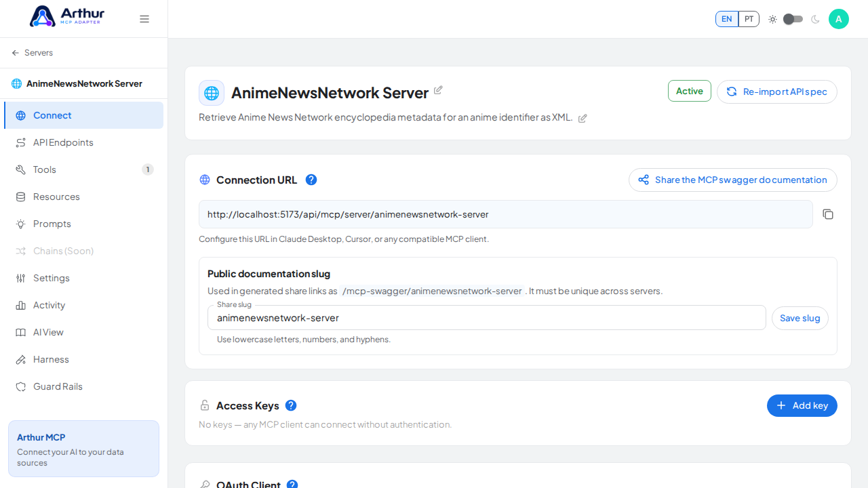Screen dimensions: 868x488
Task: Click the Arthur MCP promo card
Action: (x=83, y=449)
